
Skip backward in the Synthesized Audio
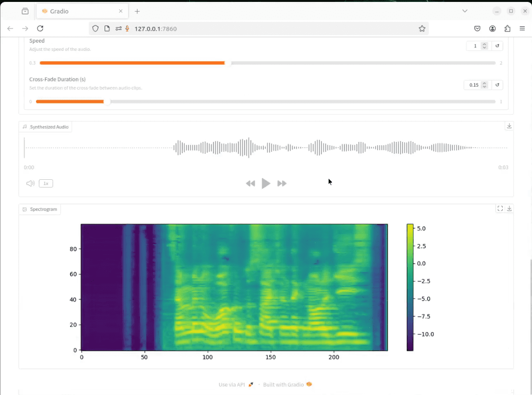click(250, 183)
